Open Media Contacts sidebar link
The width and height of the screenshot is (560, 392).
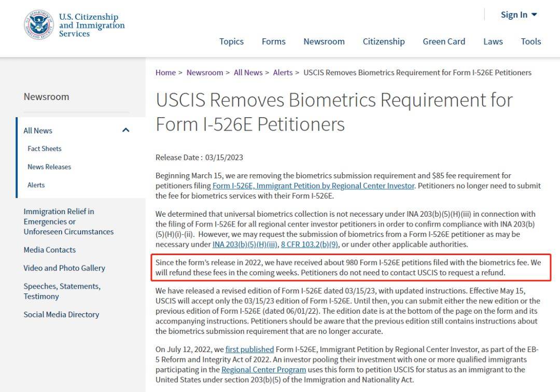(x=50, y=250)
